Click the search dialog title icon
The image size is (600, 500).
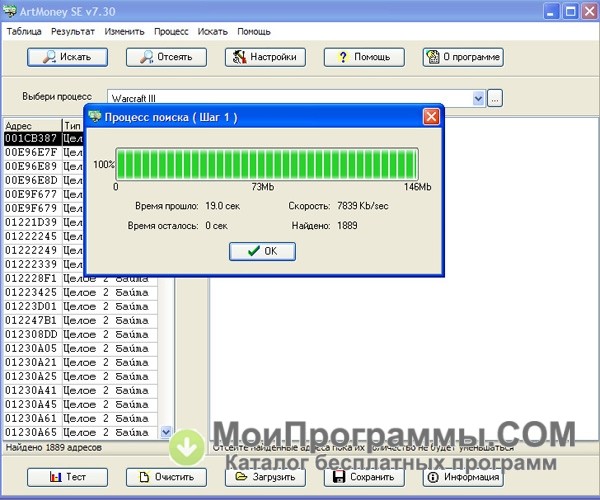pyautogui.click(x=95, y=116)
